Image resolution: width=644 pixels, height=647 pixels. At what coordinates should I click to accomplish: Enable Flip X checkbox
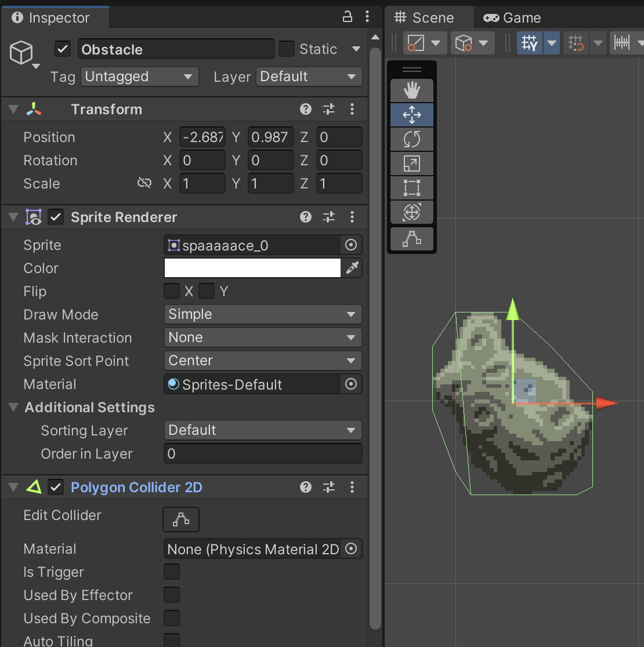172,291
